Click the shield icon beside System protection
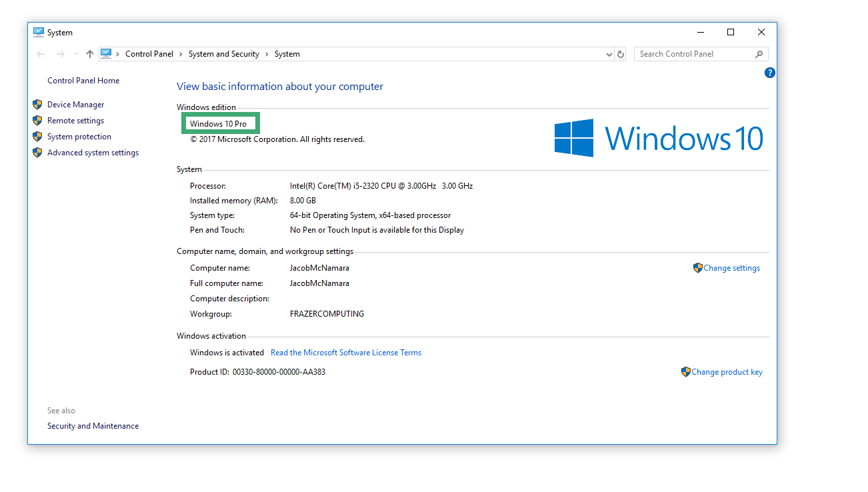Viewport: 868px width, 492px height. tap(37, 137)
